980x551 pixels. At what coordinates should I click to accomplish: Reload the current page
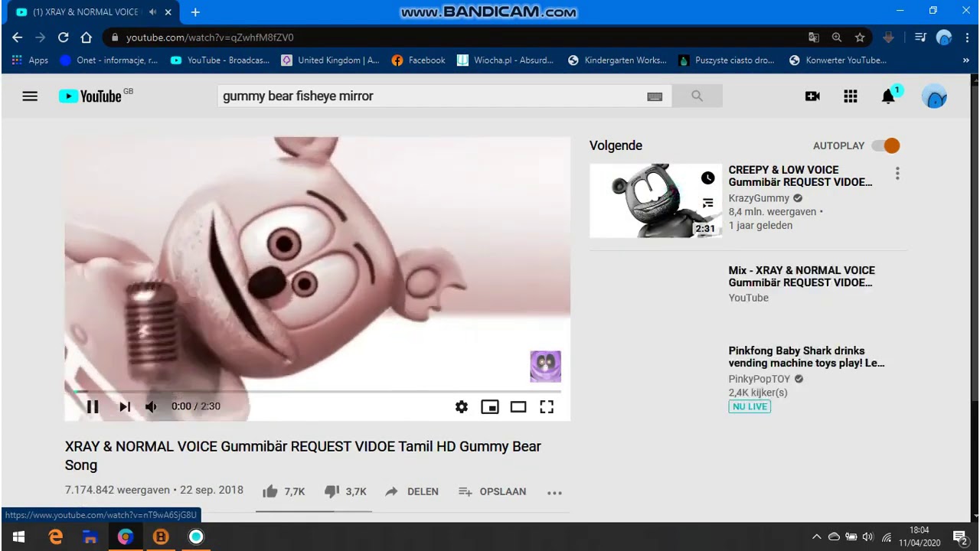[63, 37]
